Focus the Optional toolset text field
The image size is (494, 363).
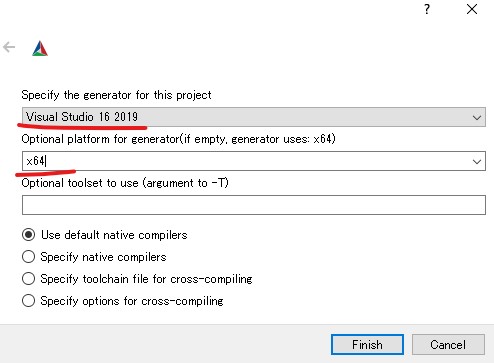254,205
